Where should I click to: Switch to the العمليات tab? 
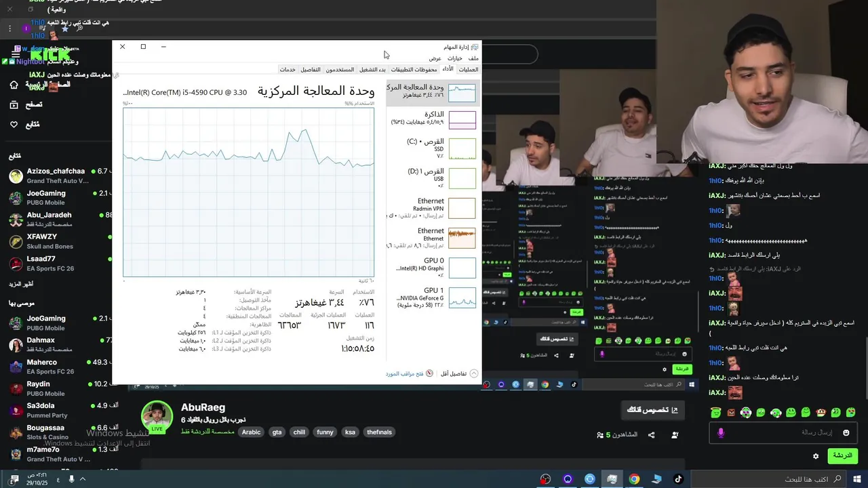click(469, 70)
